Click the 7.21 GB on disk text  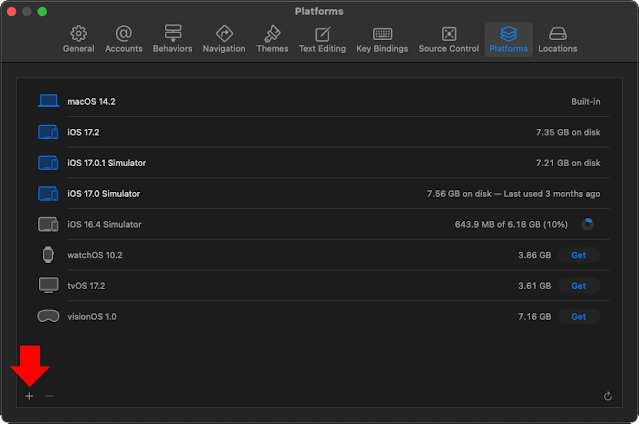568,163
